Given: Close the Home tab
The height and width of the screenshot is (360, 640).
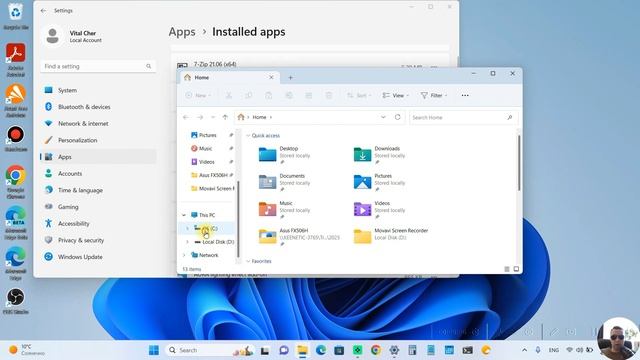Looking at the screenshot, I should pyautogui.click(x=271, y=77).
